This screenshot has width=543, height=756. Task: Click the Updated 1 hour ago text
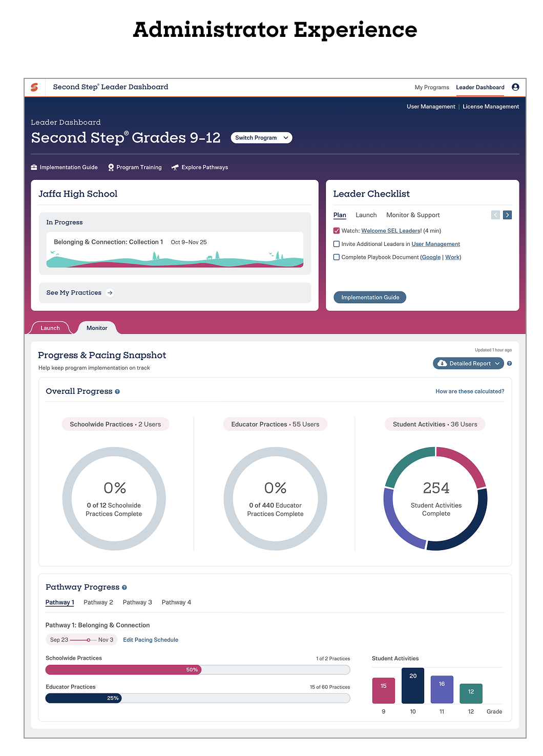[x=493, y=350]
